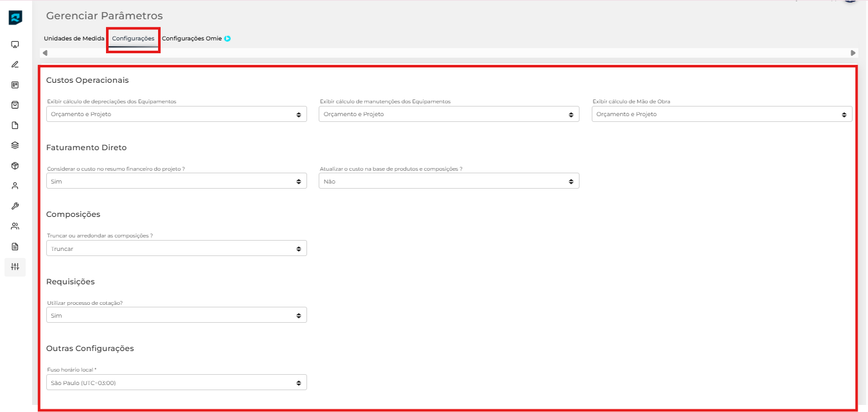
Task: Change the Truncar or arredondar composições dropdown
Action: (x=176, y=248)
